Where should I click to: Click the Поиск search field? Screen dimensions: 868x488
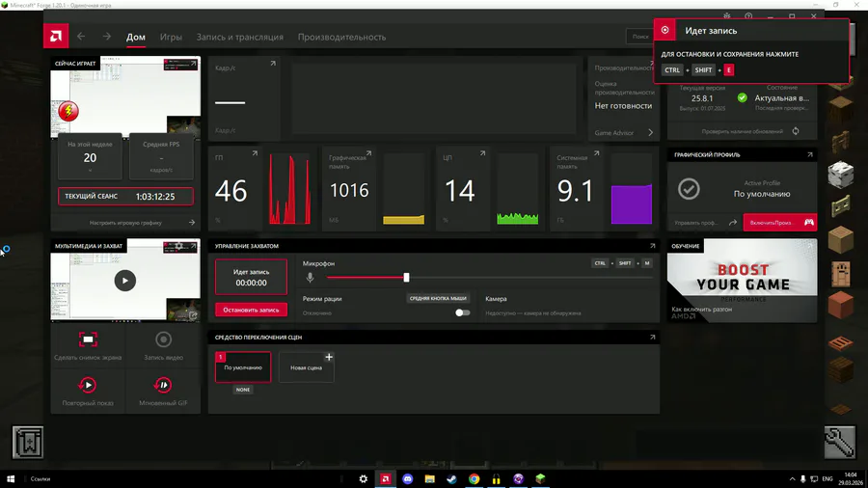pyautogui.click(x=640, y=37)
